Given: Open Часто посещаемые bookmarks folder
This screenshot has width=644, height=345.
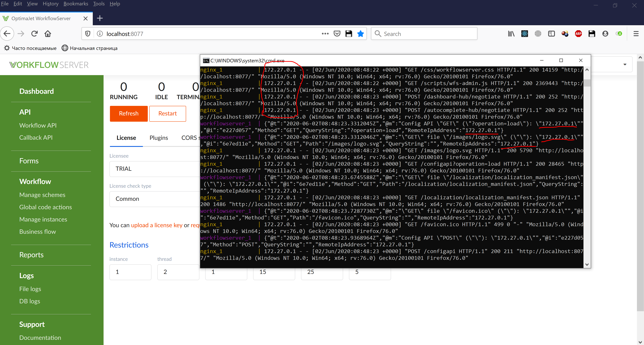Looking at the screenshot, I should click(30, 48).
